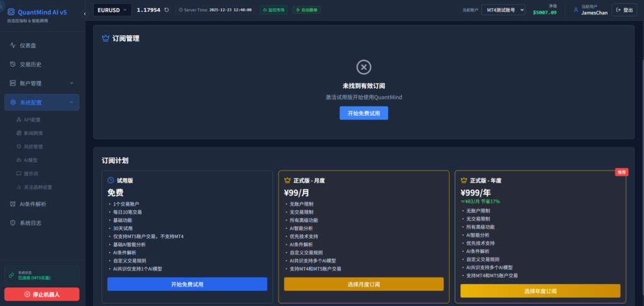Open the MT4测试账号 account selector

point(502,9)
